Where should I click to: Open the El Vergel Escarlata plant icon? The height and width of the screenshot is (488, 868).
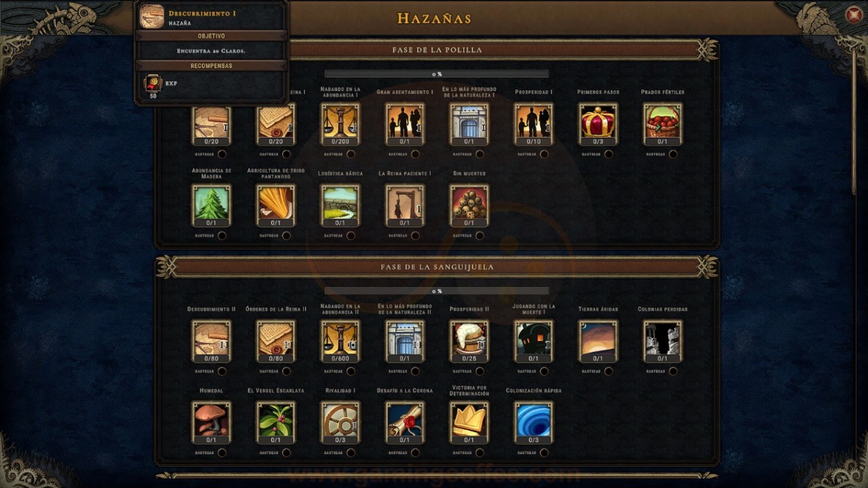[276, 422]
